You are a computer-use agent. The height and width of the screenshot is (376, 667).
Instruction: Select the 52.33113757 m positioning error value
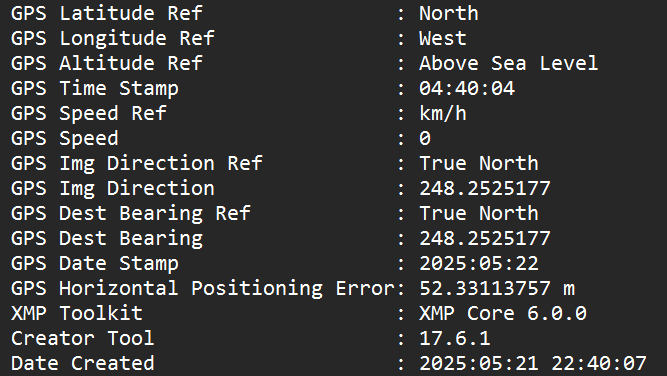[497, 288]
